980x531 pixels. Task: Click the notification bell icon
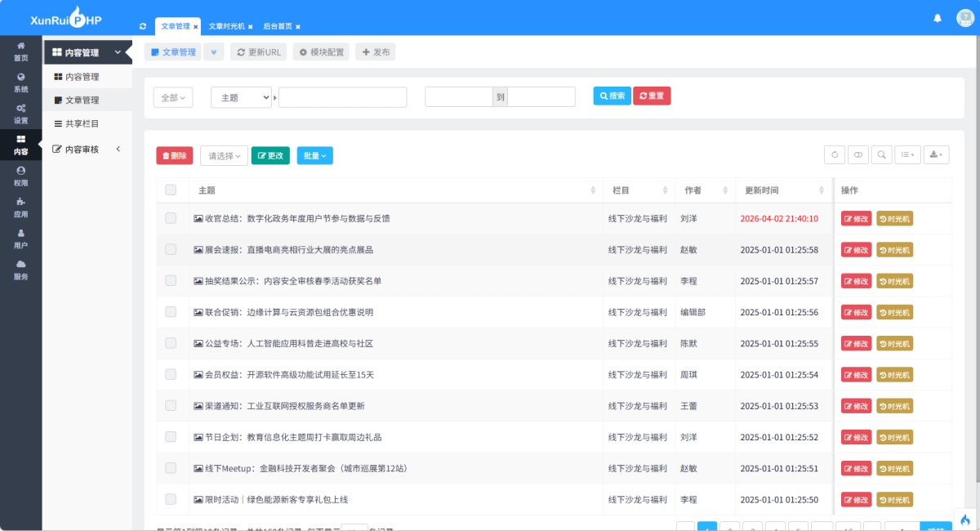point(938,18)
